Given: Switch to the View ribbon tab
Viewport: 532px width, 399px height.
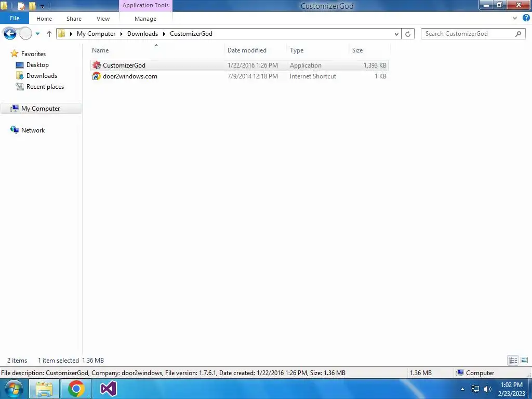Looking at the screenshot, I should pos(103,19).
